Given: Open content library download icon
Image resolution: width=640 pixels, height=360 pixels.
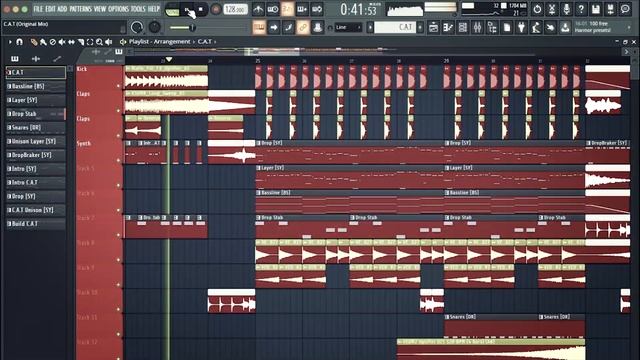Looking at the screenshot, I should pos(565,27).
